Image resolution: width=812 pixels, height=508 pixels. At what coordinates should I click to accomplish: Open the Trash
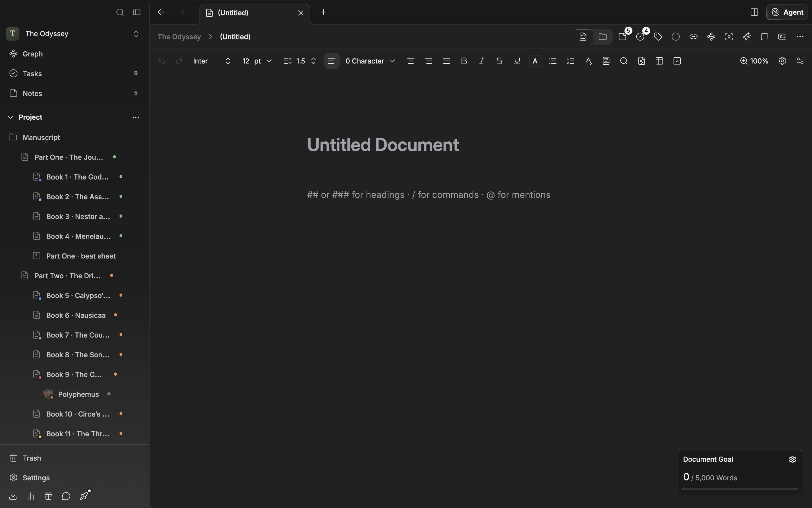pyautogui.click(x=74, y=458)
